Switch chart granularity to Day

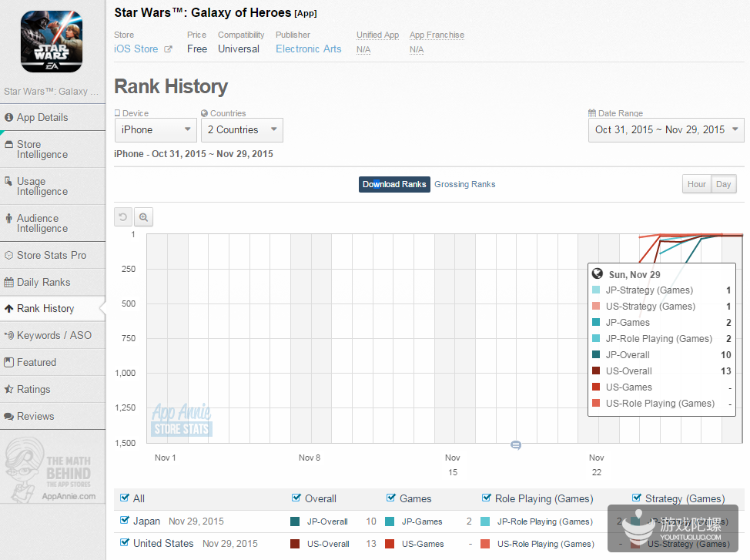click(x=723, y=184)
